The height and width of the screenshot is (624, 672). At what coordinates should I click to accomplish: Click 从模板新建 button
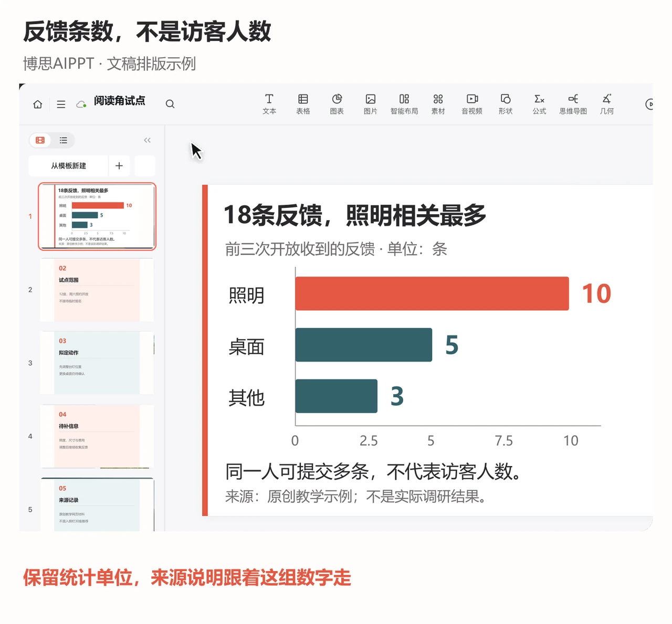point(68,166)
